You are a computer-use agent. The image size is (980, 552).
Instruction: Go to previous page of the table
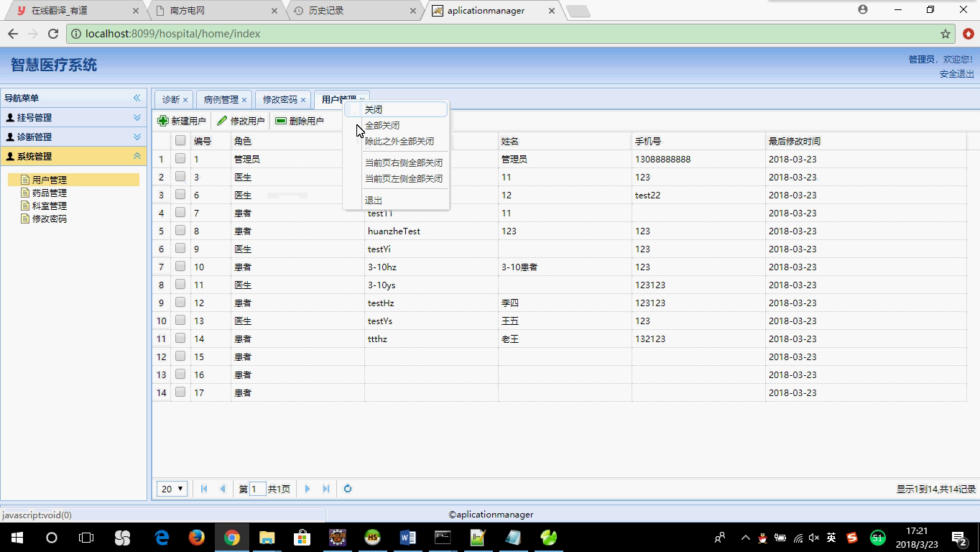pyautogui.click(x=223, y=489)
